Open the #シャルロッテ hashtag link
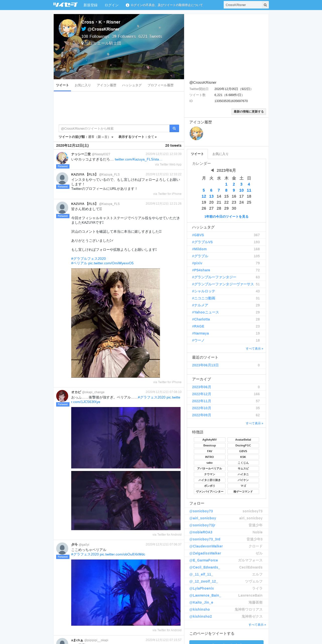 pyautogui.click(x=204, y=291)
